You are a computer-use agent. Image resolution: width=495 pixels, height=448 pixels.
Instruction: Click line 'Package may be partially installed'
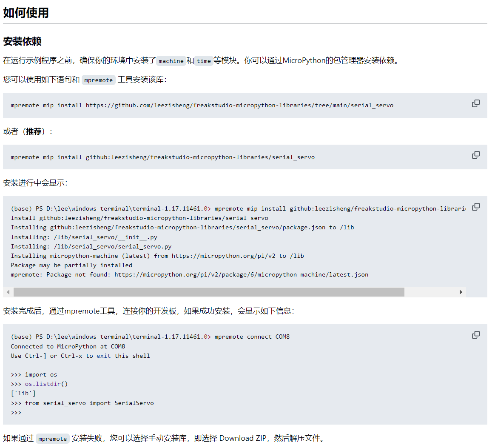pos(71,265)
